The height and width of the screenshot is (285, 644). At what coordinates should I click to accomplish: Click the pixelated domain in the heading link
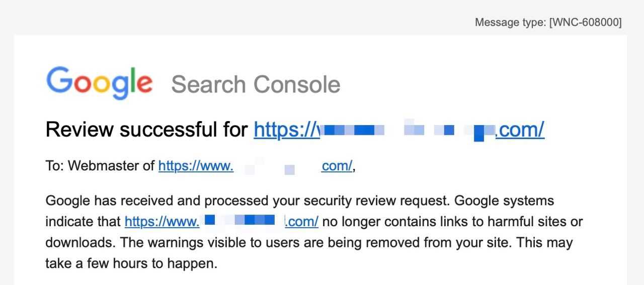pos(408,130)
